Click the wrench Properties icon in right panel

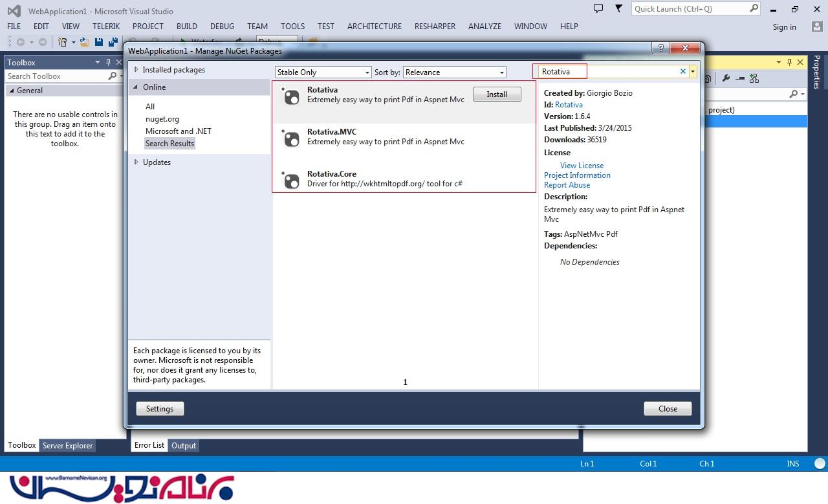click(726, 78)
